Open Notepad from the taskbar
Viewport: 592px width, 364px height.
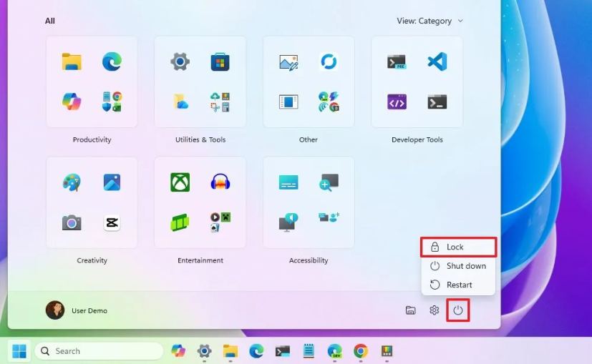(309, 351)
